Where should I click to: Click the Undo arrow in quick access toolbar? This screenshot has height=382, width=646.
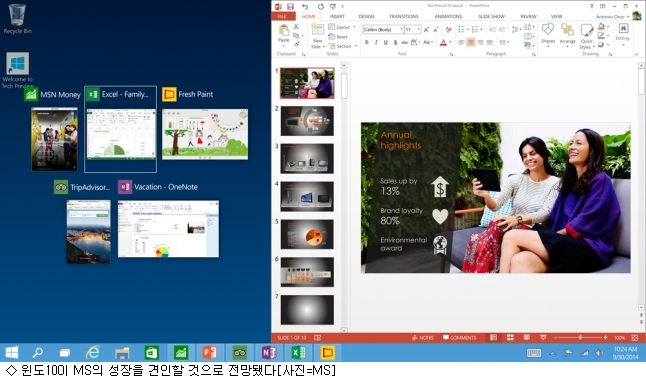[304, 6]
